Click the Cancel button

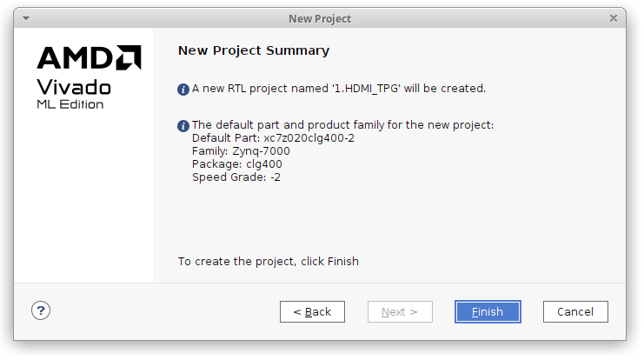pos(575,311)
